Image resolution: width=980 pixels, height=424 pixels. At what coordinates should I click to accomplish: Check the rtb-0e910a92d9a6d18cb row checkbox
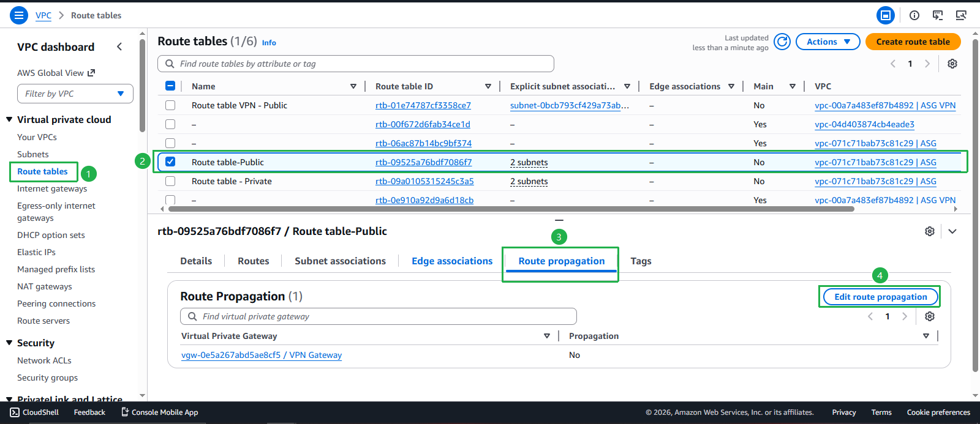point(170,200)
